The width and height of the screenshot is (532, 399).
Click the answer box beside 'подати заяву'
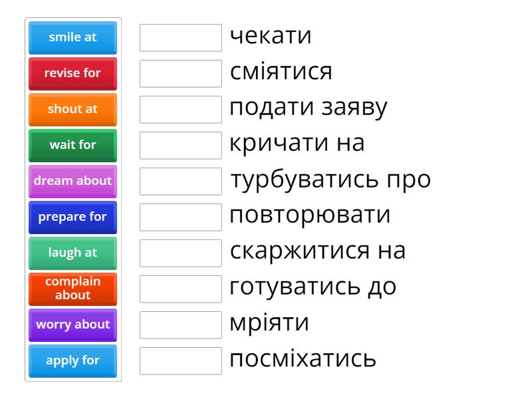pos(180,109)
